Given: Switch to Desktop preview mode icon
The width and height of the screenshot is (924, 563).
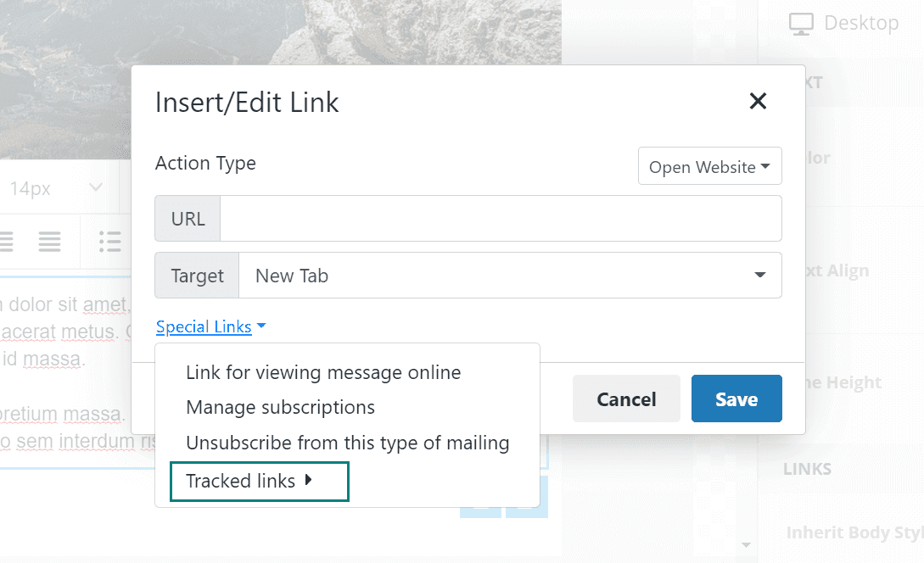Looking at the screenshot, I should click(801, 24).
